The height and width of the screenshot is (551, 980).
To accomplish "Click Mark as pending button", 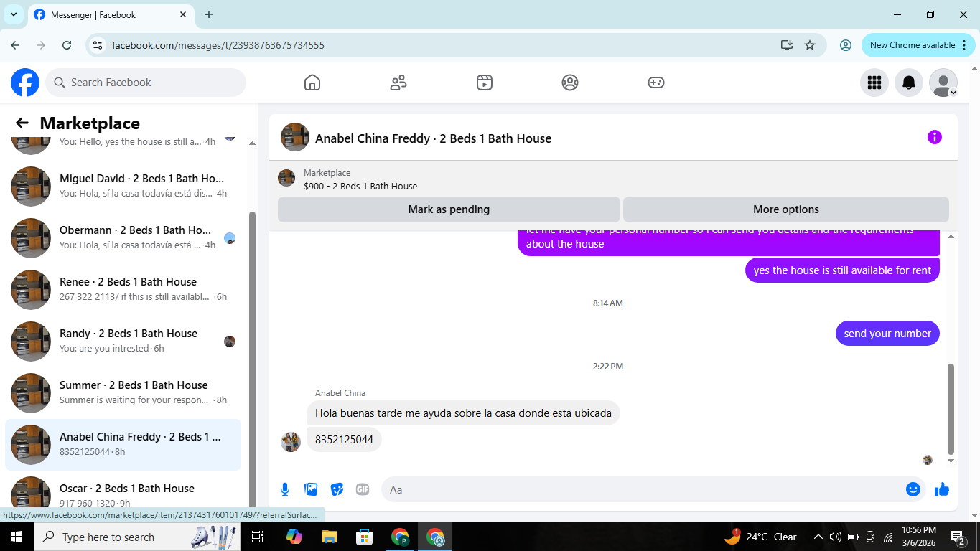I will (449, 209).
